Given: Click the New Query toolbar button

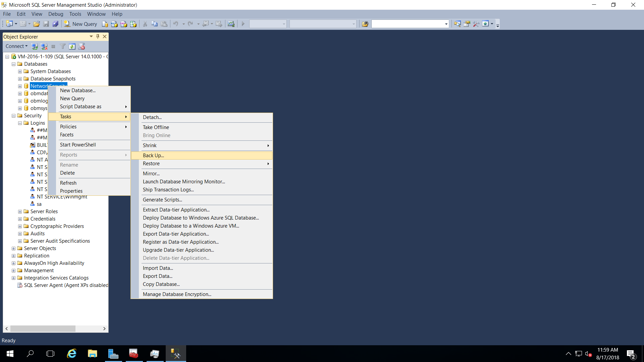Looking at the screenshot, I should click(x=80, y=24).
